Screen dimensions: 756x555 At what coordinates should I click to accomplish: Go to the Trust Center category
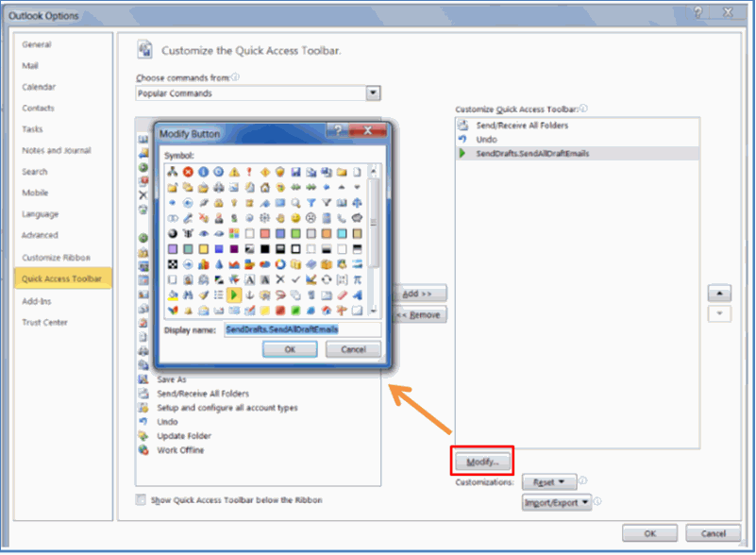coord(45,322)
